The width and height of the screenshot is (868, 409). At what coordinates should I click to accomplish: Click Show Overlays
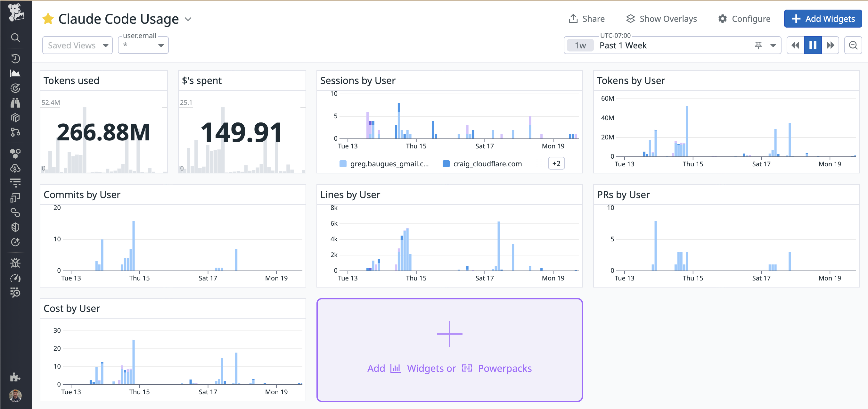(x=661, y=19)
